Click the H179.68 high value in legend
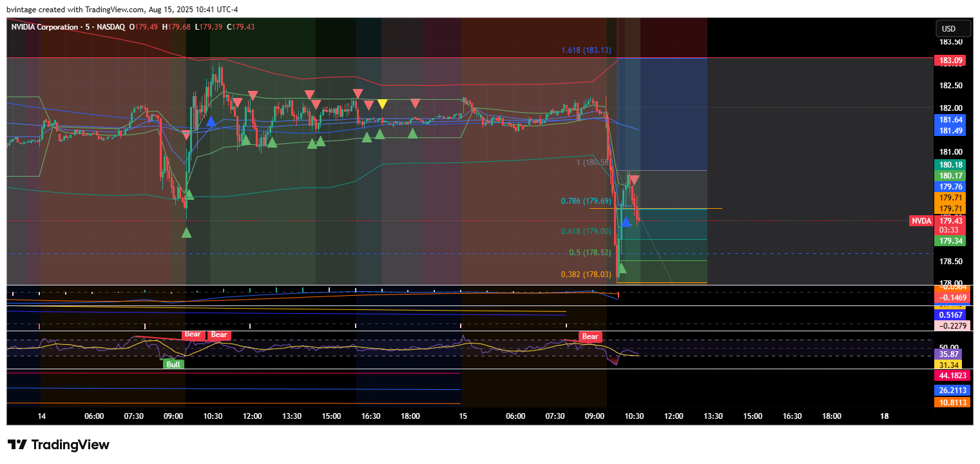The width and height of the screenshot is (980, 464). (177, 27)
